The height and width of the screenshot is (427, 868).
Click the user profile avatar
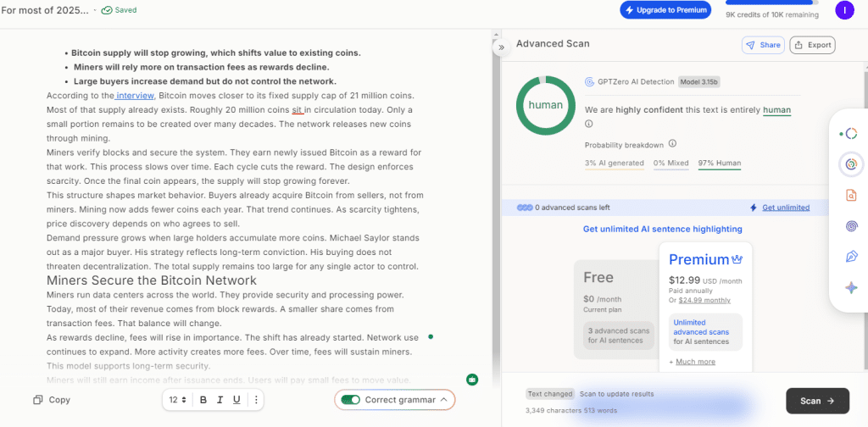(x=844, y=10)
